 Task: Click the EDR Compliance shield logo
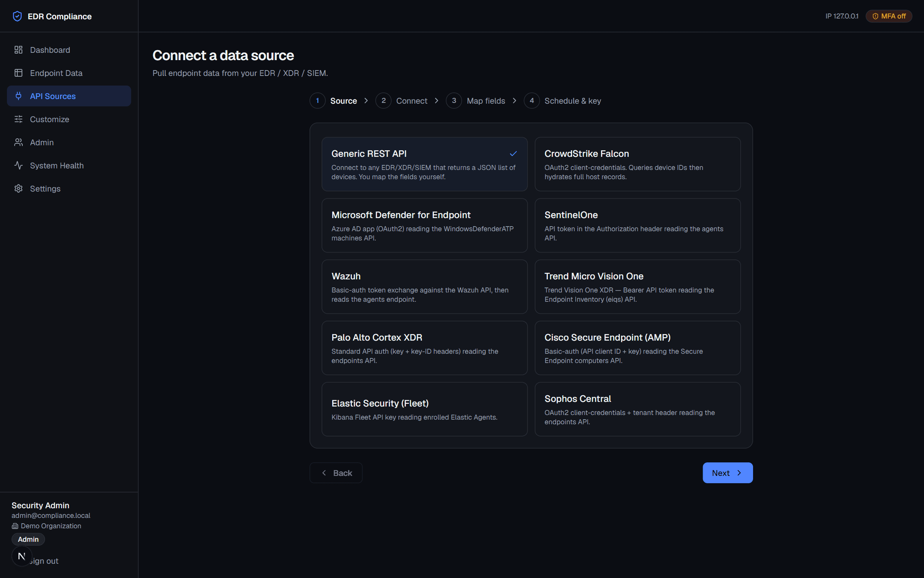click(17, 16)
